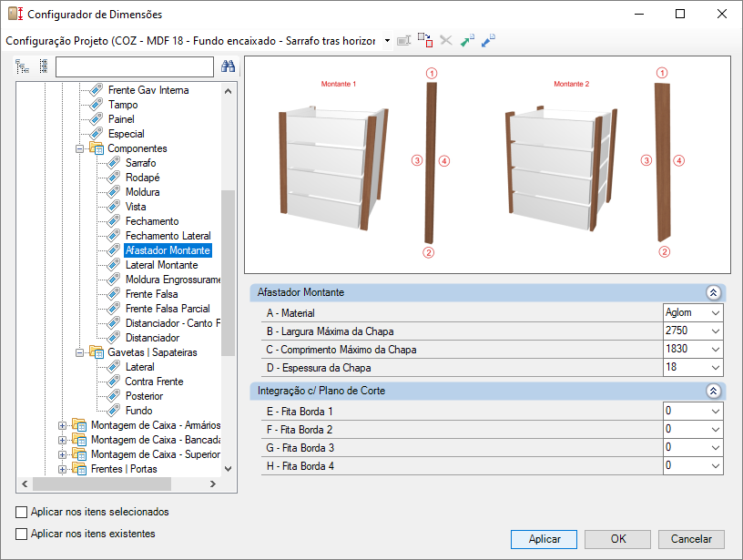Screen dimensions: 743x560
Task: Collapse the Gavetas | Sapateiras tree node
Action: click(x=79, y=353)
